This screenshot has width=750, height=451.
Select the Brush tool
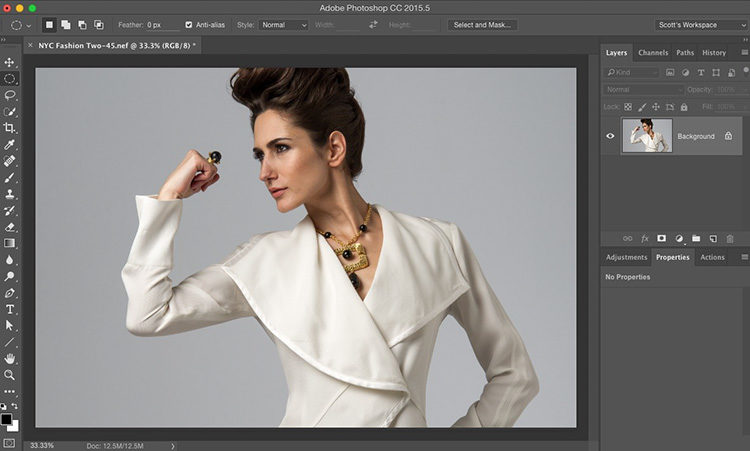tap(9, 177)
